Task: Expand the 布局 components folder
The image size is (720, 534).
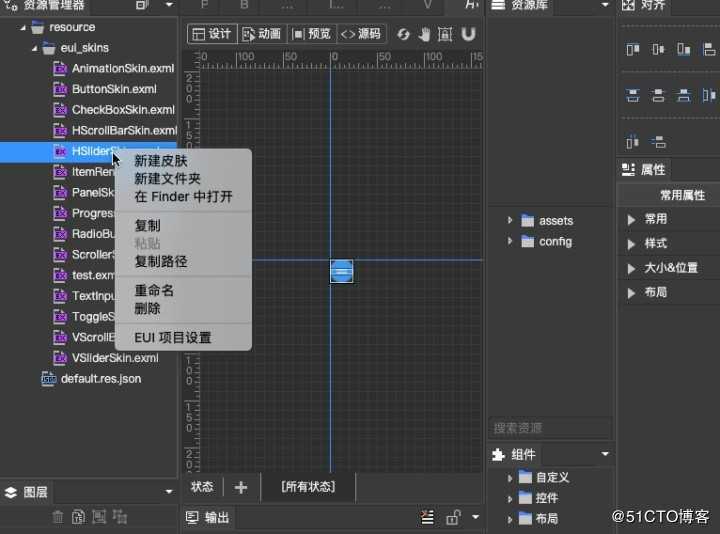Action: [x=510, y=519]
